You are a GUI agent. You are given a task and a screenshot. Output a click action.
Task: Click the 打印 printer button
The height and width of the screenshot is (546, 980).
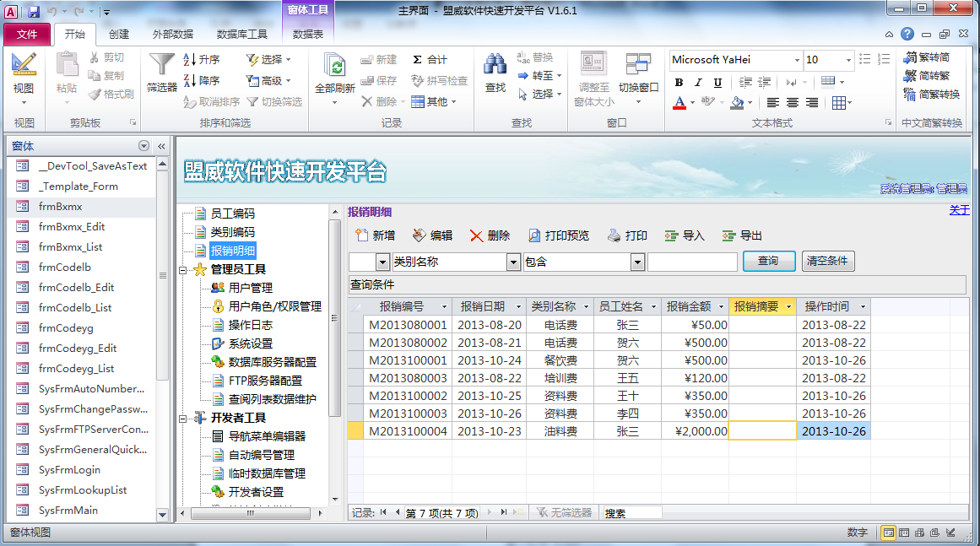(x=627, y=235)
